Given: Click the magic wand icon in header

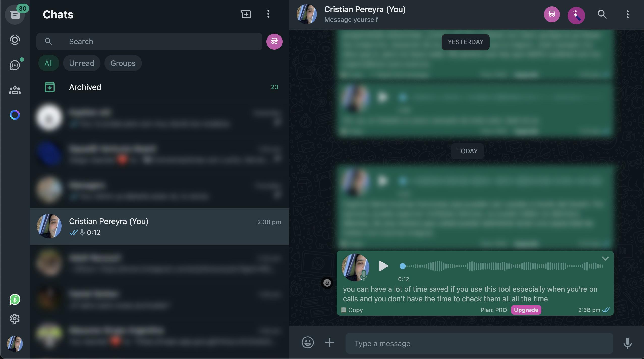Looking at the screenshot, I should tap(576, 15).
